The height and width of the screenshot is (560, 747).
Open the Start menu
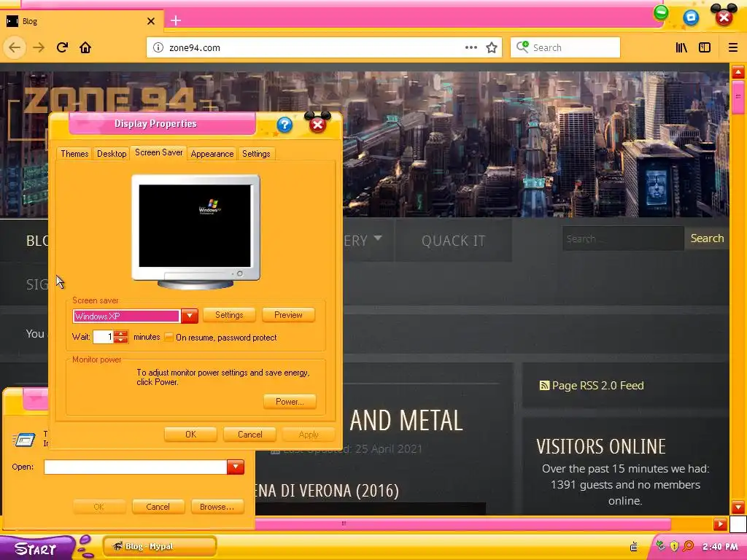(x=36, y=548)
